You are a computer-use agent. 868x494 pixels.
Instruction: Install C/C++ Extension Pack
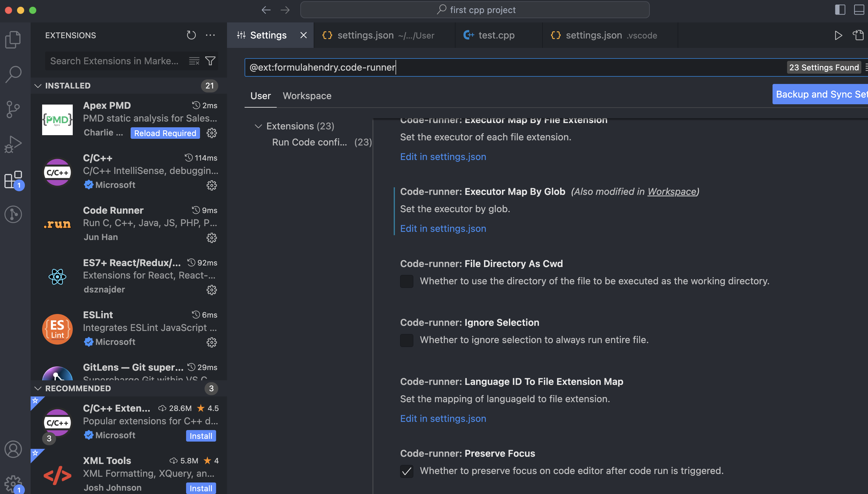201,436
